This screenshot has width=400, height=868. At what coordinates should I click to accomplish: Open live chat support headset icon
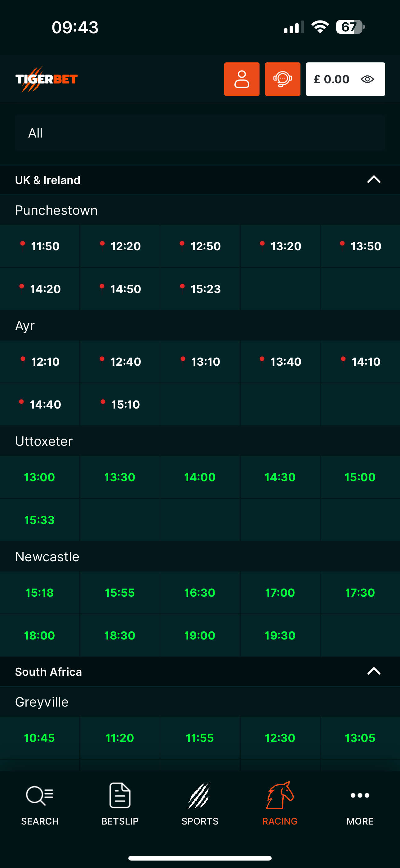pos(282,79)
